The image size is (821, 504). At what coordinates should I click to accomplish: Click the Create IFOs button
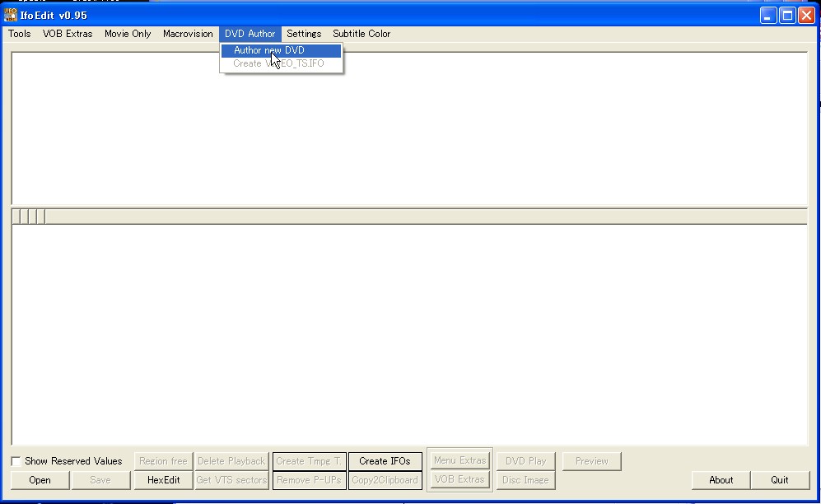385,461
